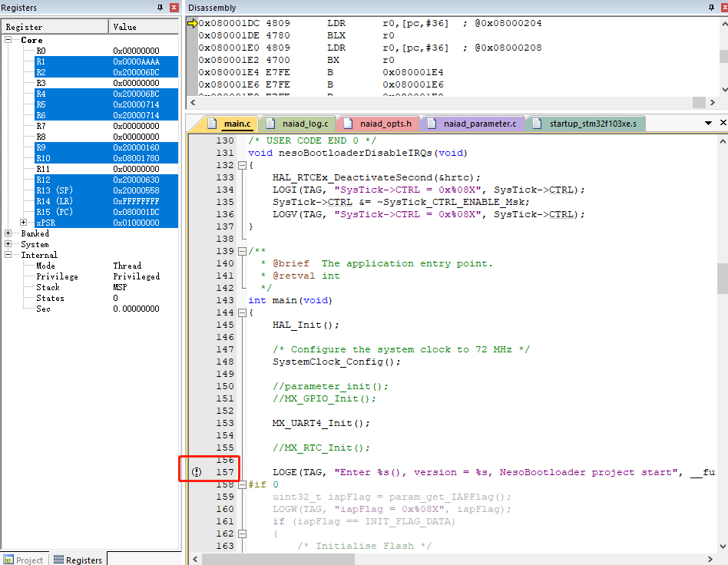Collapse the Core register group
Viewport: 728px width, 565px height.
[8, 40]
